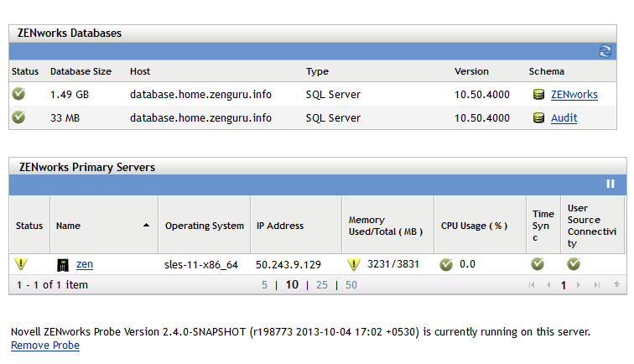Screen dimensions: 634x364
Task: Click the zen server icon
Action: pyautogui.click(x=62, y=265)
